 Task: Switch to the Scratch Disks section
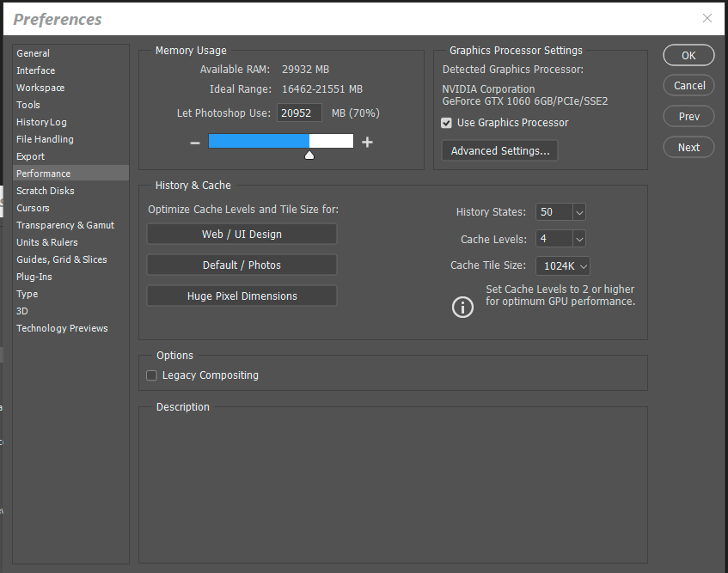[x=45, y=190]
